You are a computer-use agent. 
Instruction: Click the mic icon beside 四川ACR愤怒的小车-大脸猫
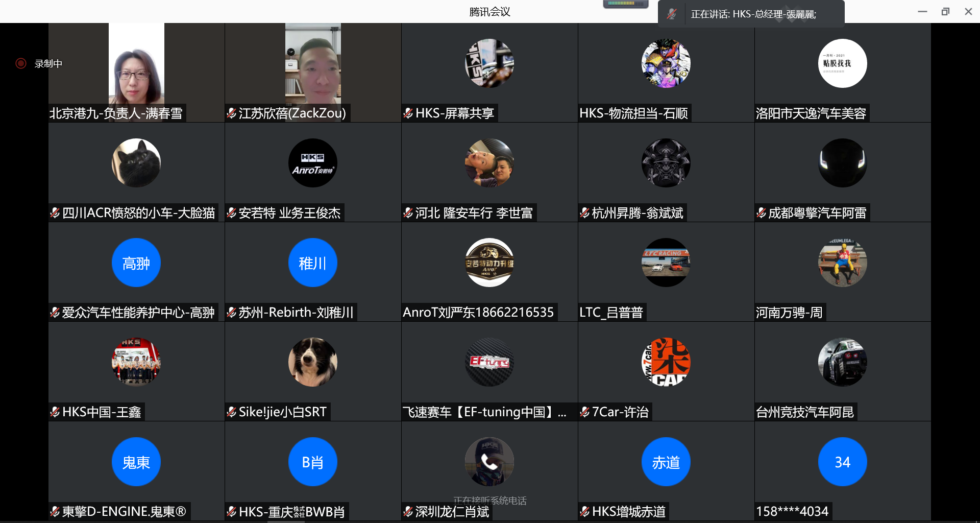tap(55, 213)
